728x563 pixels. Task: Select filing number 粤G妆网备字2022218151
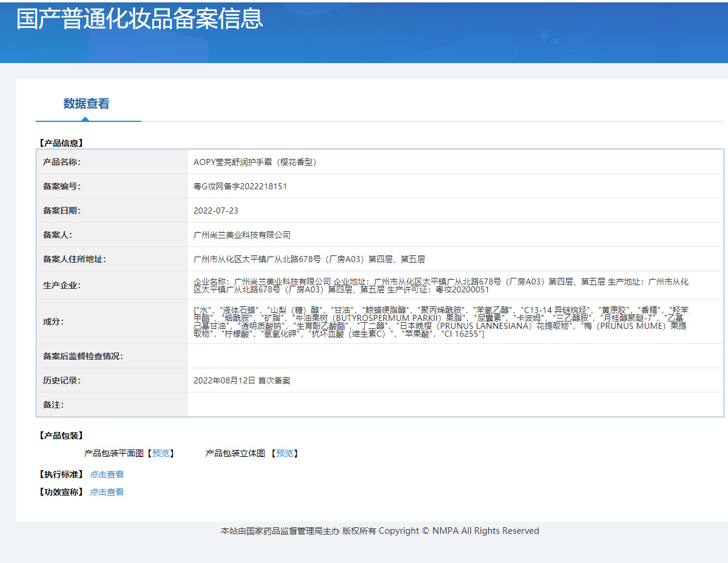point(240,186)
